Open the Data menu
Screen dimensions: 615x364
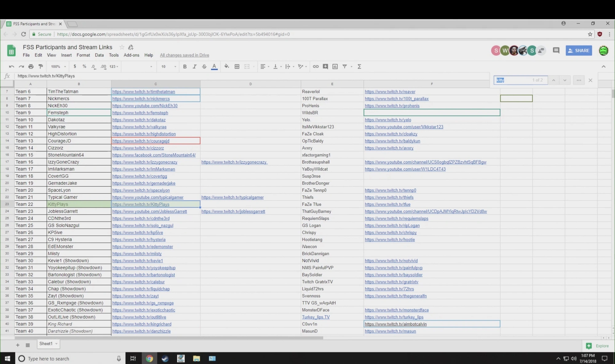(x=99, y=55)
